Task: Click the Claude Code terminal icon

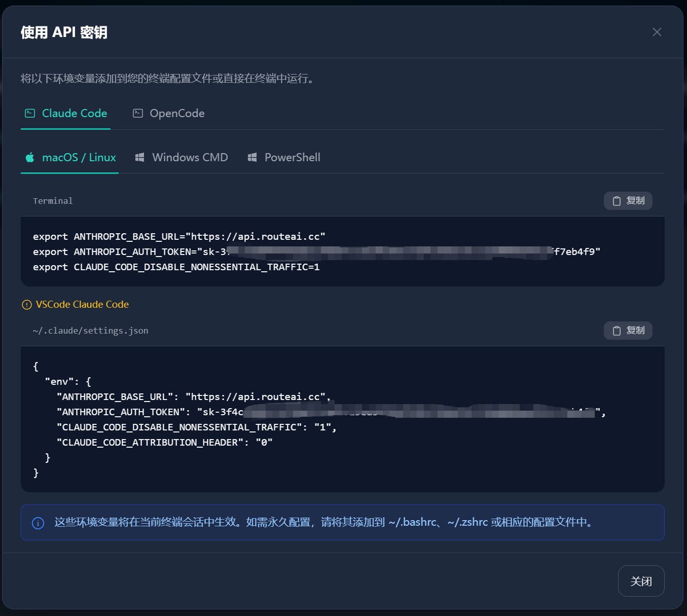Action: (30, 113)
